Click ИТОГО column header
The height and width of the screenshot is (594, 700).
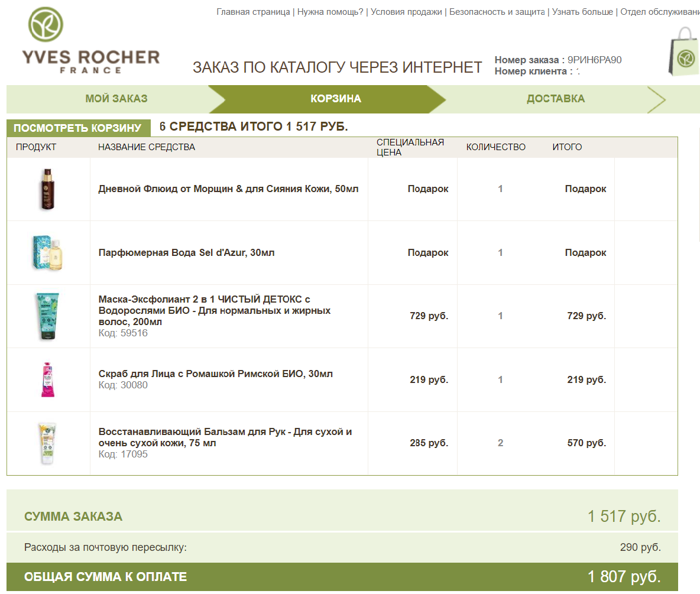point(567,147)
